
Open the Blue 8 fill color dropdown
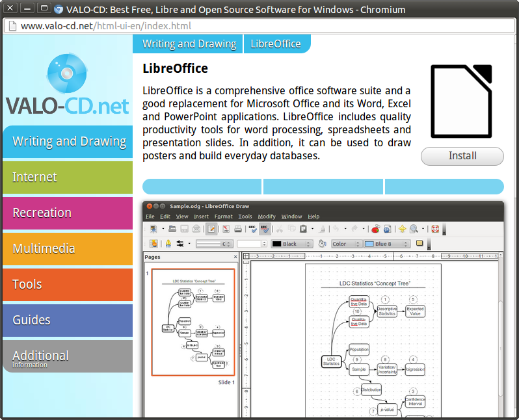point(387,244)
